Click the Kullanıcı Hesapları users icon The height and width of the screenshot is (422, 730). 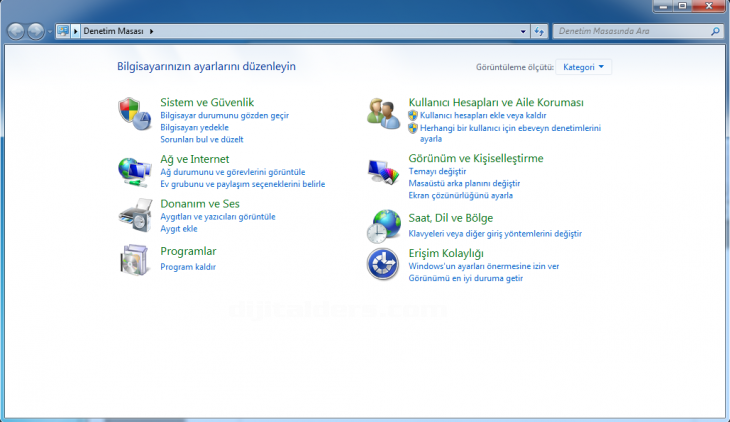pos(383,113)
